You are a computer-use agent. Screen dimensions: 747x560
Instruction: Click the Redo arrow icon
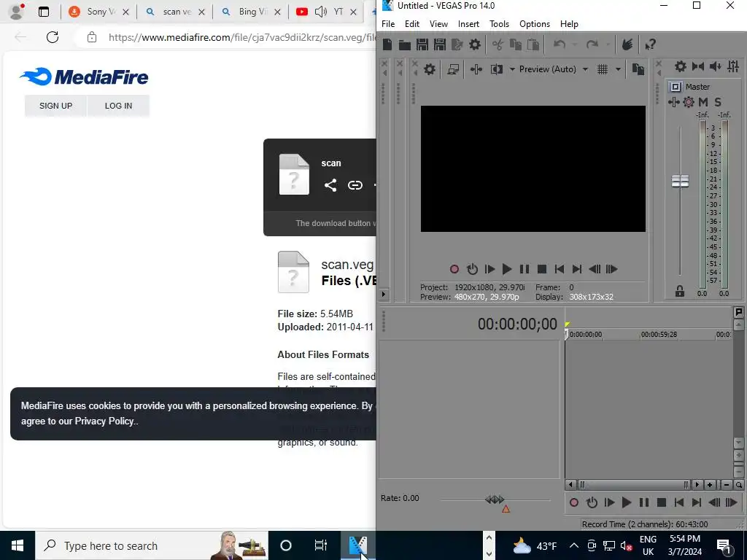592,44
